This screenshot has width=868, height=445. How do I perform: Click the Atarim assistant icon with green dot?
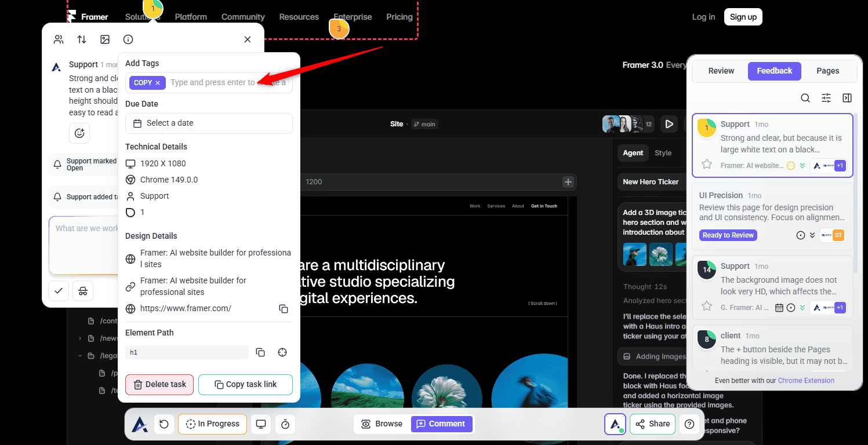point(615,424)
